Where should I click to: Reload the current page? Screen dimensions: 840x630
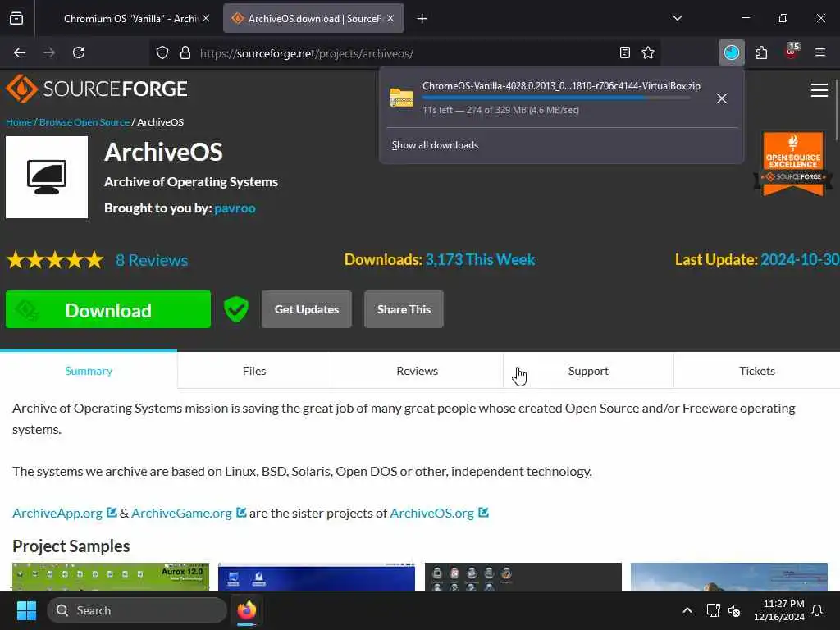pos(79,52)
